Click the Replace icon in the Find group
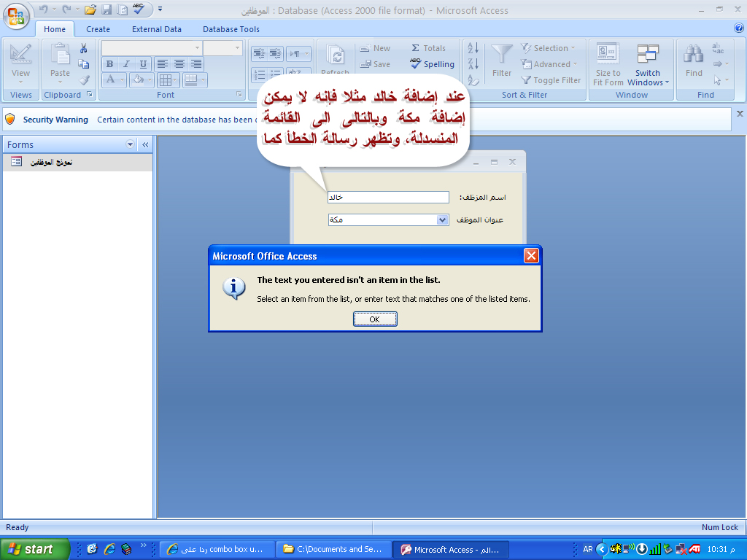Viewport: 747px width, 560px height. coord(718,48)
